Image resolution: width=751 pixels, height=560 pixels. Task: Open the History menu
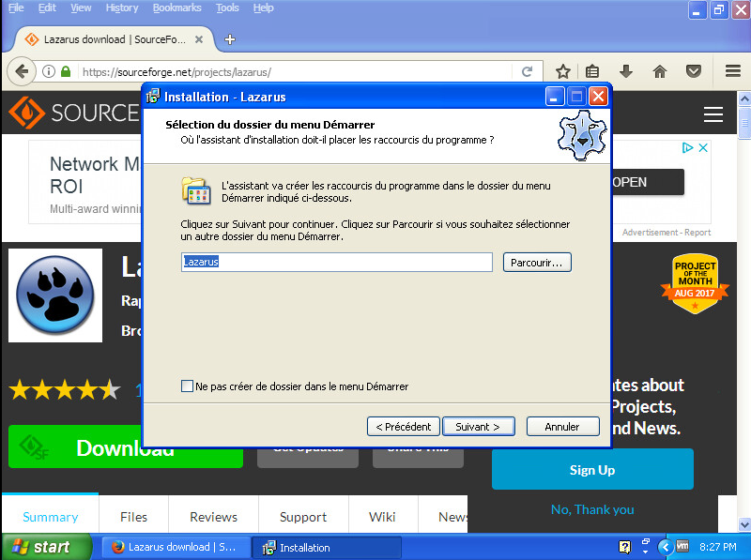click(122, 8)
